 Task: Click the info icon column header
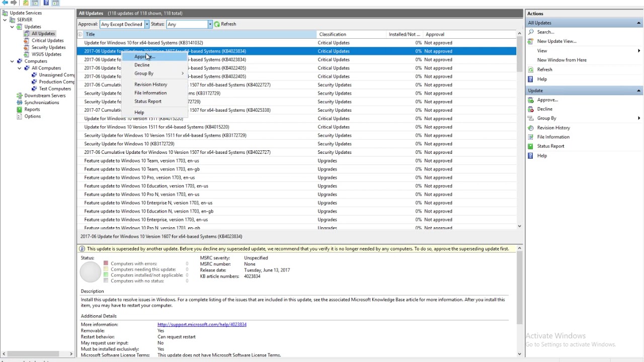[80, 34]
